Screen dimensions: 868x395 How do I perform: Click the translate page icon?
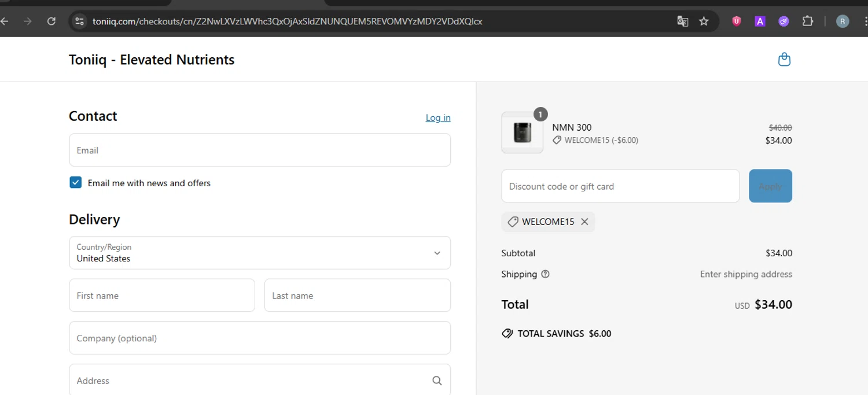(x=683, y=21)
